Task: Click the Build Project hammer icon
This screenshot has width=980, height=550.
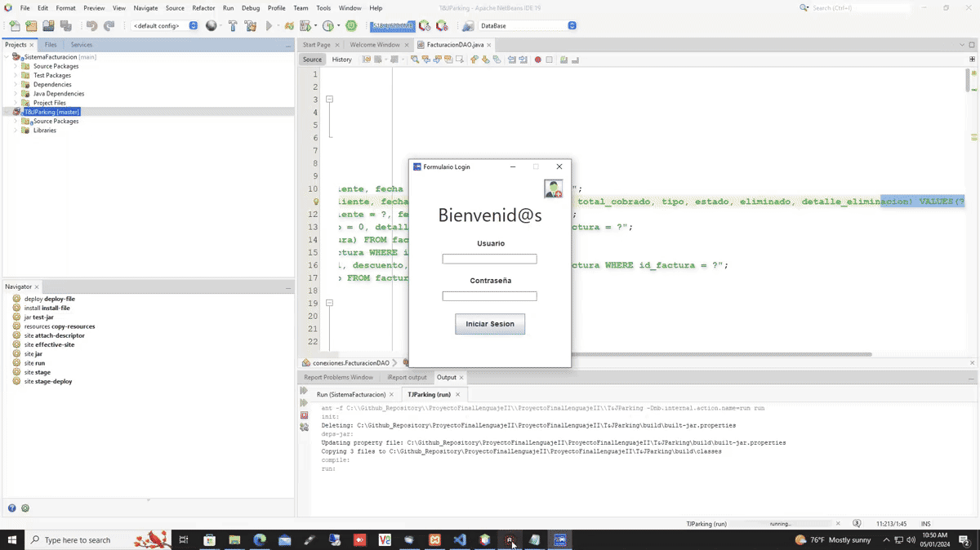Action: click(x=233, y=26)
